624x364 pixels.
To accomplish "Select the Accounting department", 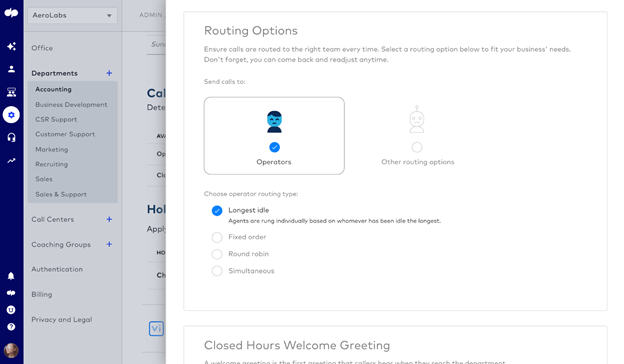I will [53, 90].
